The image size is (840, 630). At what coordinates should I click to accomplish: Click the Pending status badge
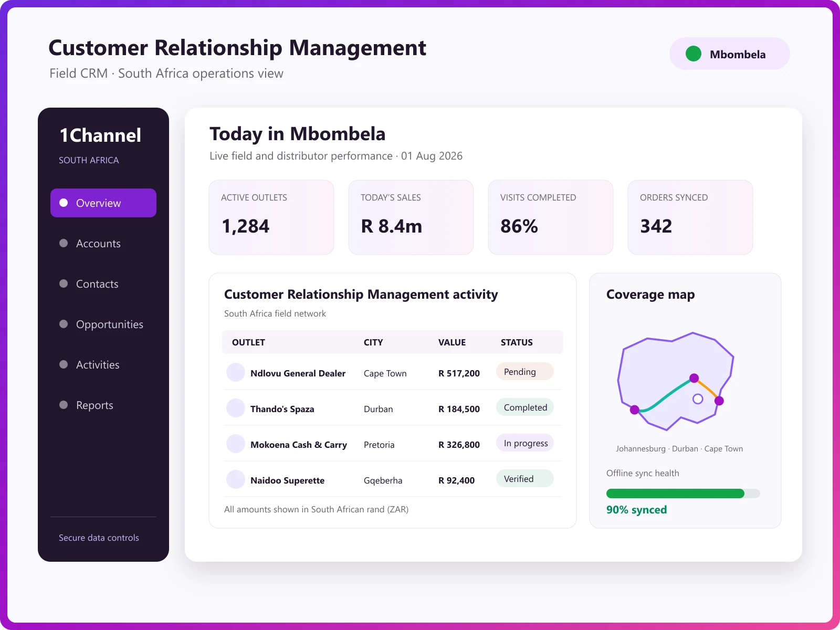(525, 372)
